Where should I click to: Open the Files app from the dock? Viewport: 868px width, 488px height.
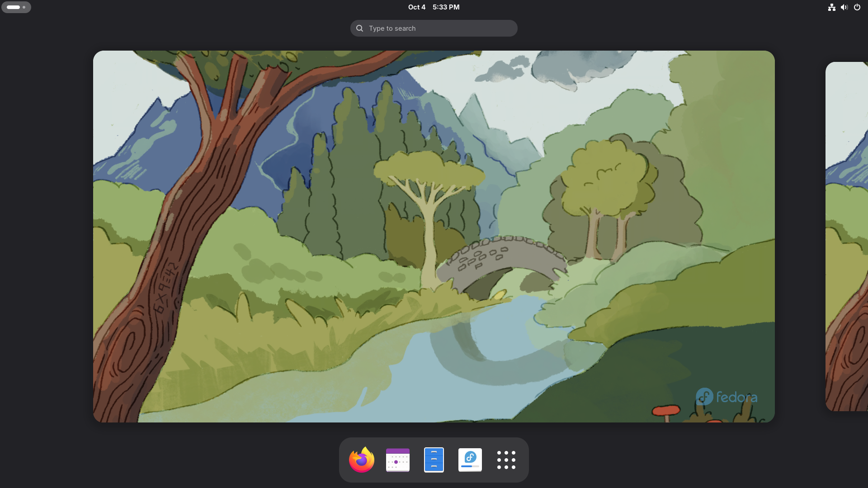point(434,460)
